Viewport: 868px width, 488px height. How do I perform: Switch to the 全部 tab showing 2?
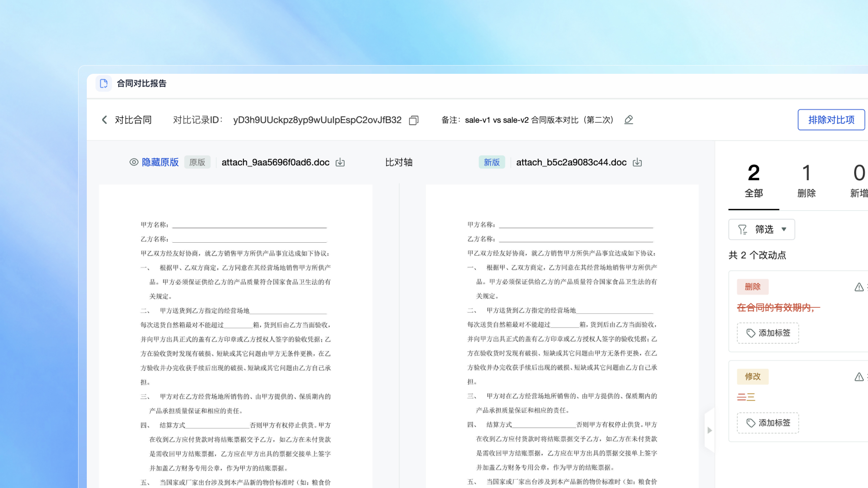click(x=754, y=181)
